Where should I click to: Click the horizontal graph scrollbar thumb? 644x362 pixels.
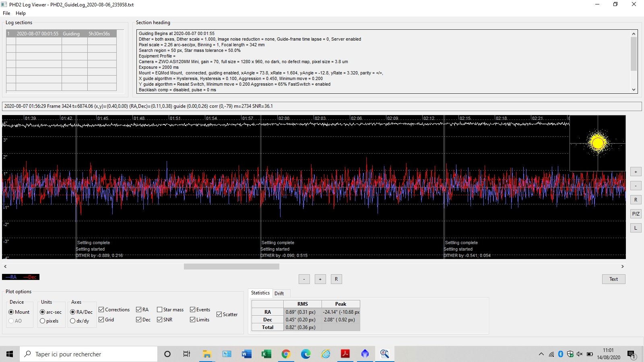pos(231,266)
